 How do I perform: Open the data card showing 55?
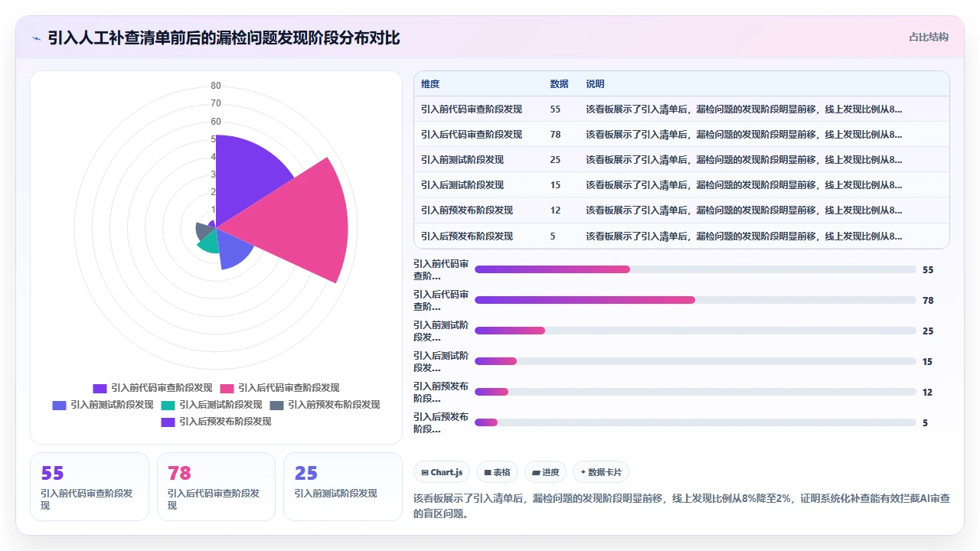90,487
